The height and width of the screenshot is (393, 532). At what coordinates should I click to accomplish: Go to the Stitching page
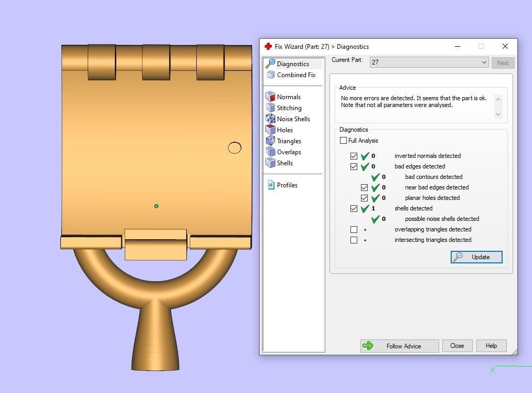coord(289,108)
